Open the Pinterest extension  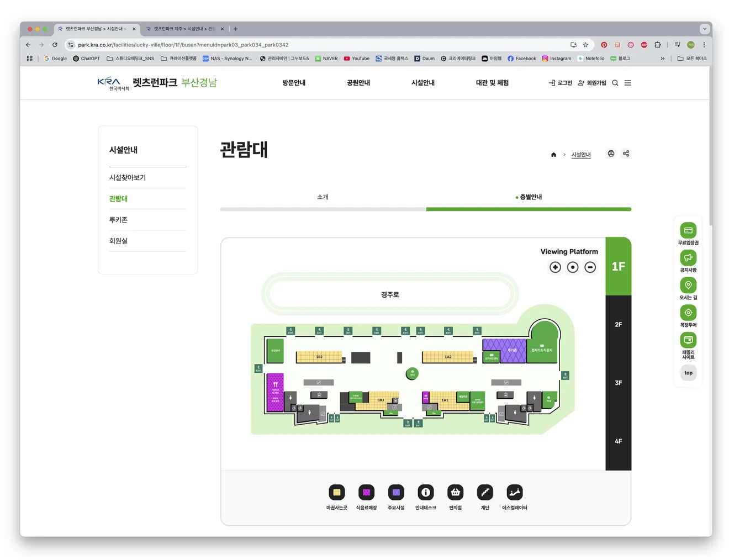tap(604, 45)
